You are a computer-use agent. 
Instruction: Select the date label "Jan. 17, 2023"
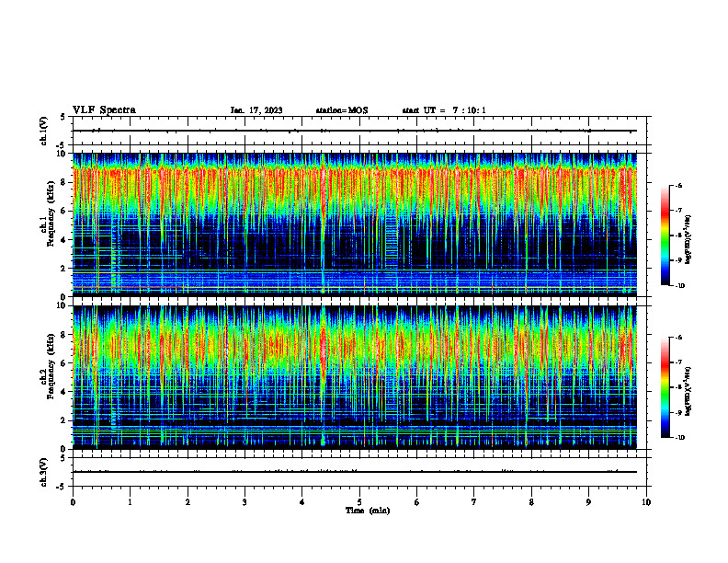click(x=256, y=110)
